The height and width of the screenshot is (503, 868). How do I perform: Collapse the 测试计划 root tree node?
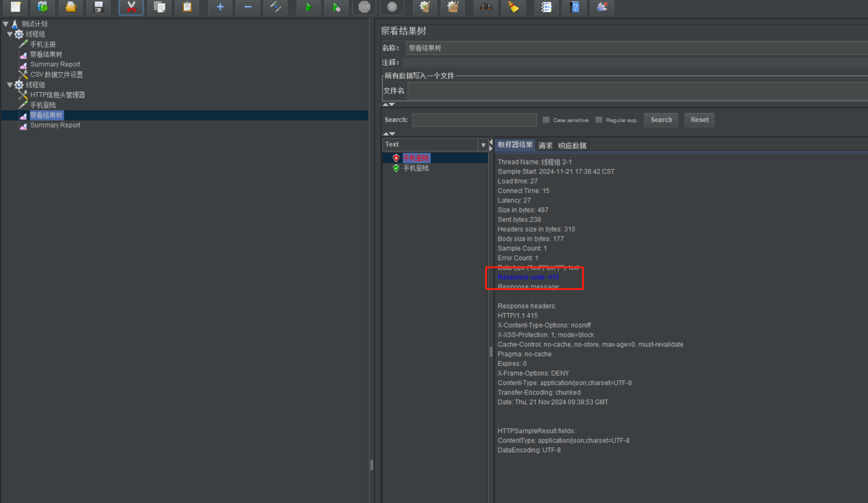(x=6, y=24)
